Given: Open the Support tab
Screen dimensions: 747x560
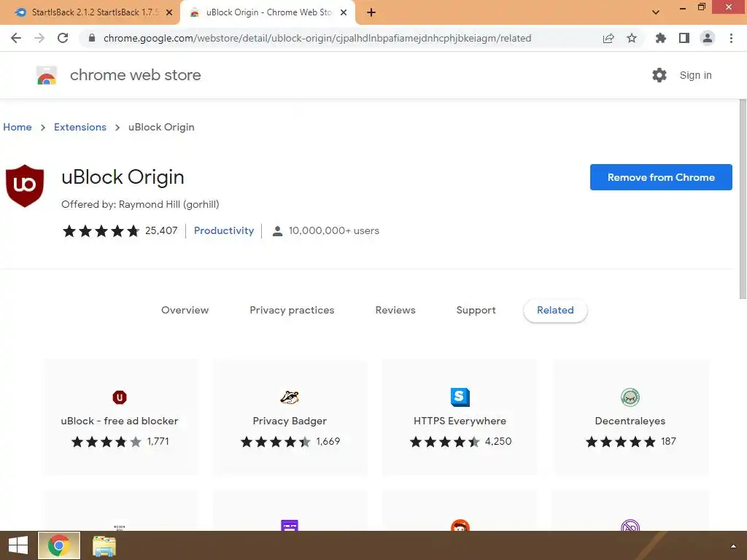Looking at the screenshot, I should tap(476, 310).
